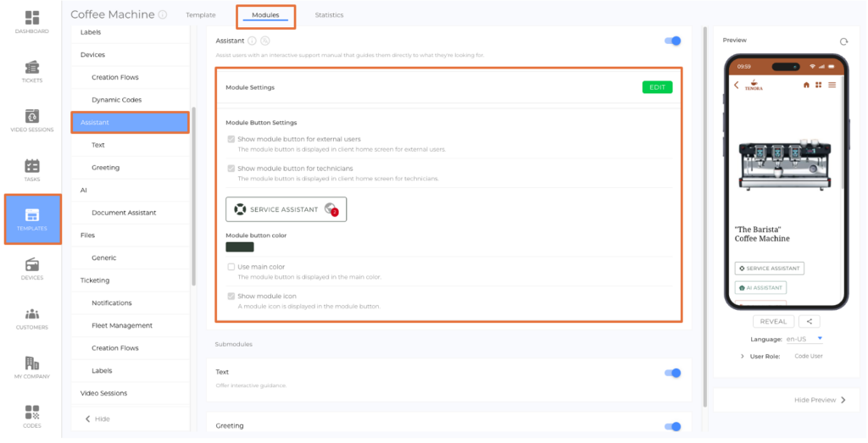The width and height of the screenshot is (868, 443).
Task: Click the share icon below phone preview
Action: (x=810, y=322)
